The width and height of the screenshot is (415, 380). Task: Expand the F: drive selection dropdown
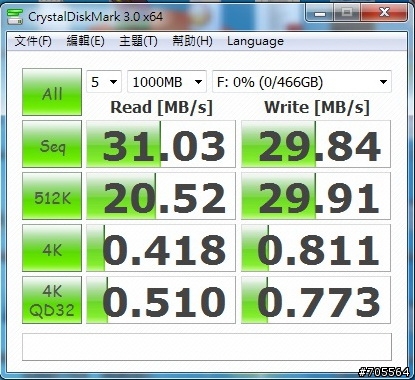coord(302,82)
